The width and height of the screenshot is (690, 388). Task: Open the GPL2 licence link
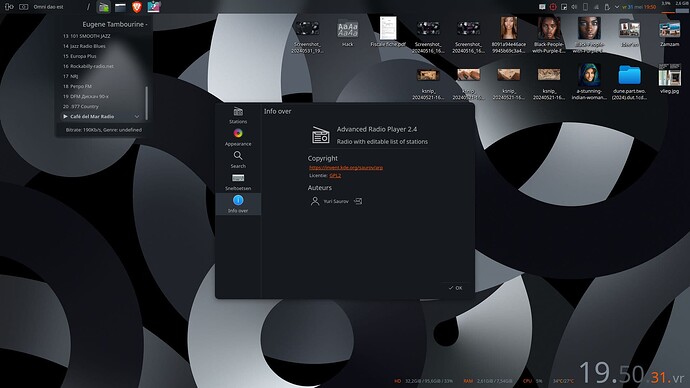tap(335, 176)
